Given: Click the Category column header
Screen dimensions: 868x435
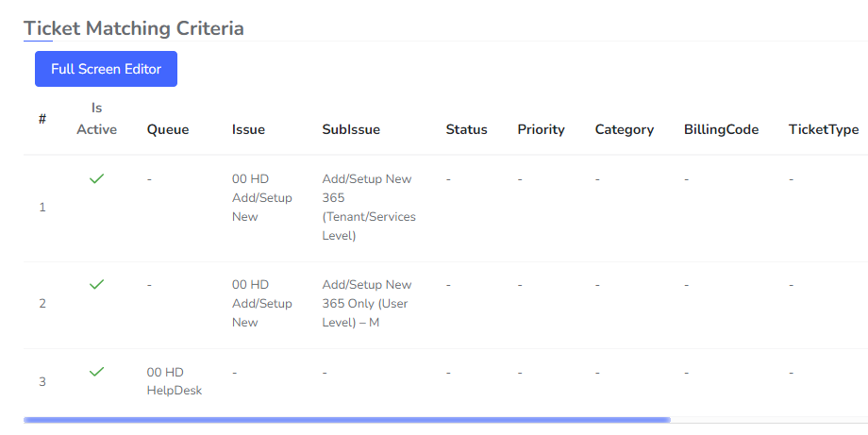Looking at the screenshot, I should (x=624, y=129).
